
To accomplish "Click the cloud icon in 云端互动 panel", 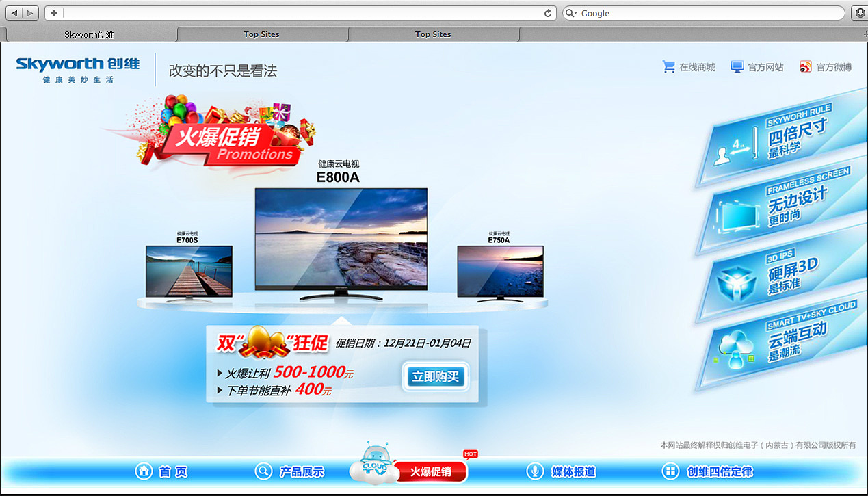I will [x=736, y=350].
